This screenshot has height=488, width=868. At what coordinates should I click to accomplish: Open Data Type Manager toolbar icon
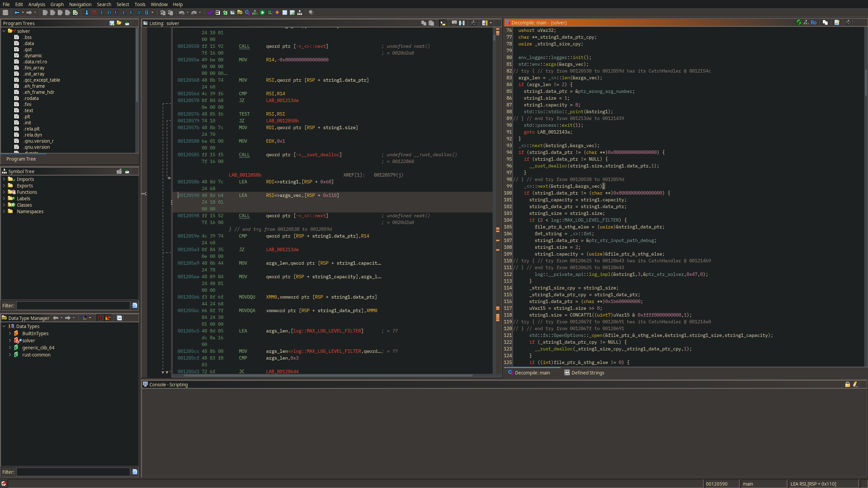240,13
